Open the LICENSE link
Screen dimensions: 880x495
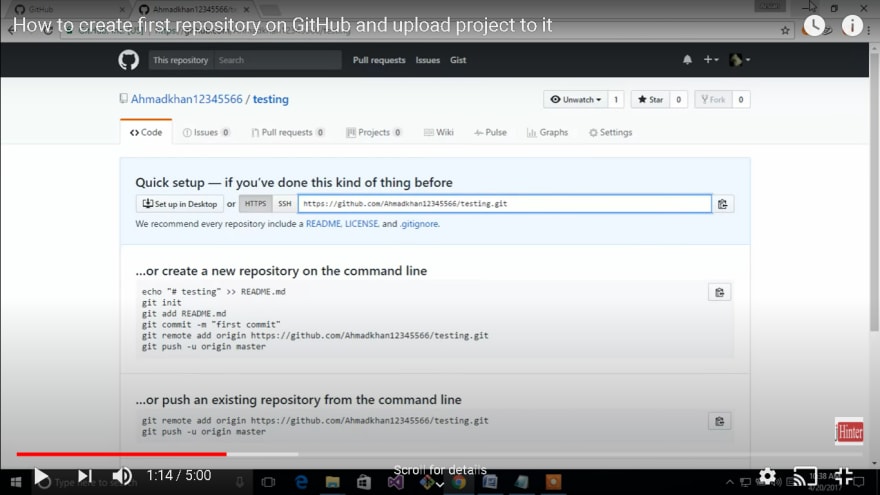[x=361, y=223]
